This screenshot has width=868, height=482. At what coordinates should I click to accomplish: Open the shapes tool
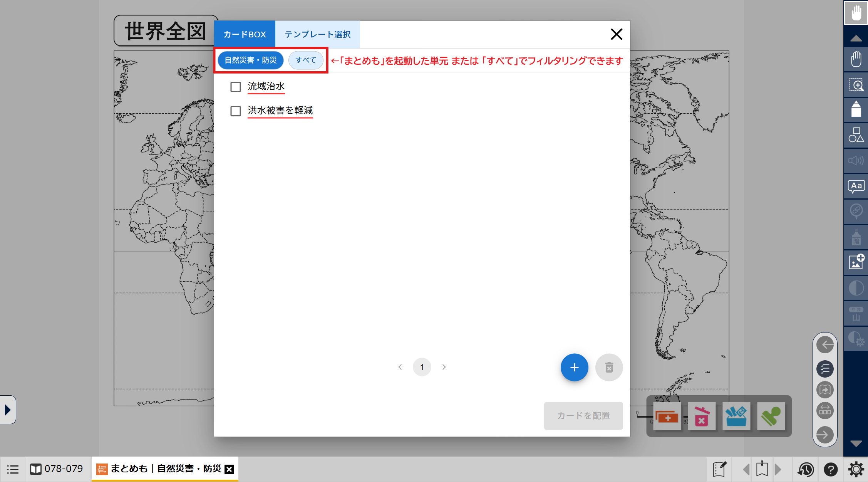pos(856,135)
